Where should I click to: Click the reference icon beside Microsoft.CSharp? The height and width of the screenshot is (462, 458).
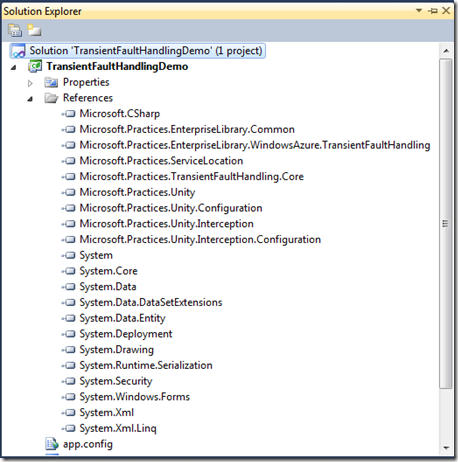click(x=69, y=114)
